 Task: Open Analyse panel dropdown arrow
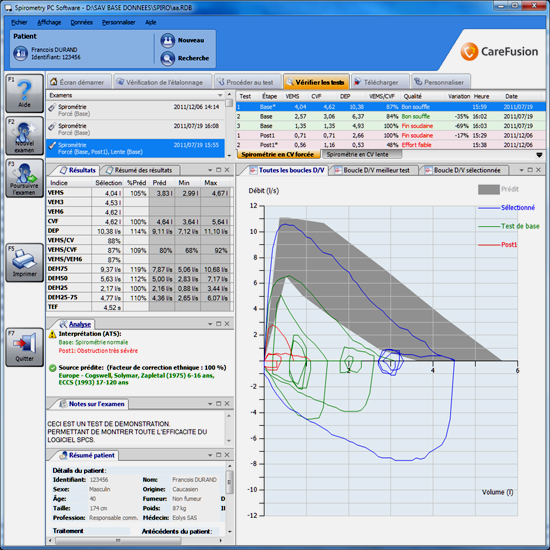210,324
